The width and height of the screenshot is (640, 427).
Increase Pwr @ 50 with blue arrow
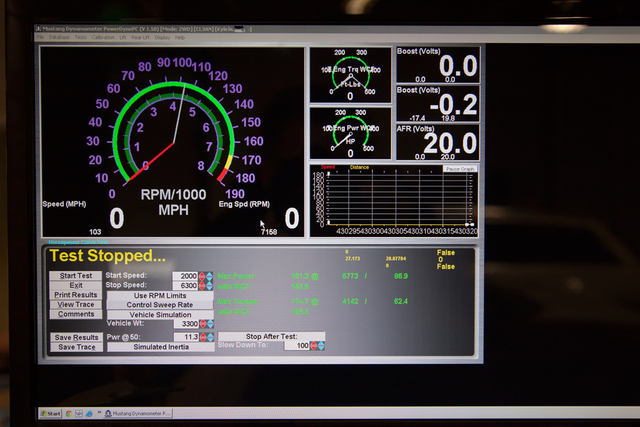pyautogui.click(x=210, y=337)
